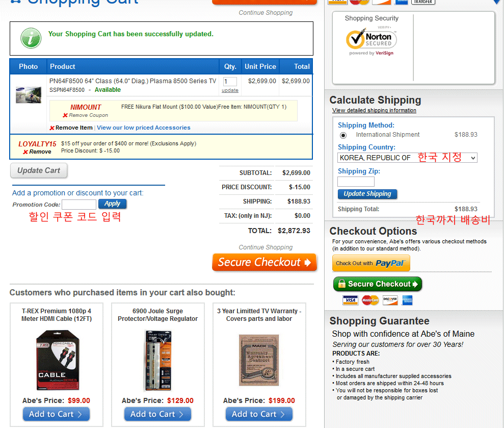This screenshot has height=428, width=504.
Task: Click the Visa card icon under Secure Checkout
Action: coord(350,300)
